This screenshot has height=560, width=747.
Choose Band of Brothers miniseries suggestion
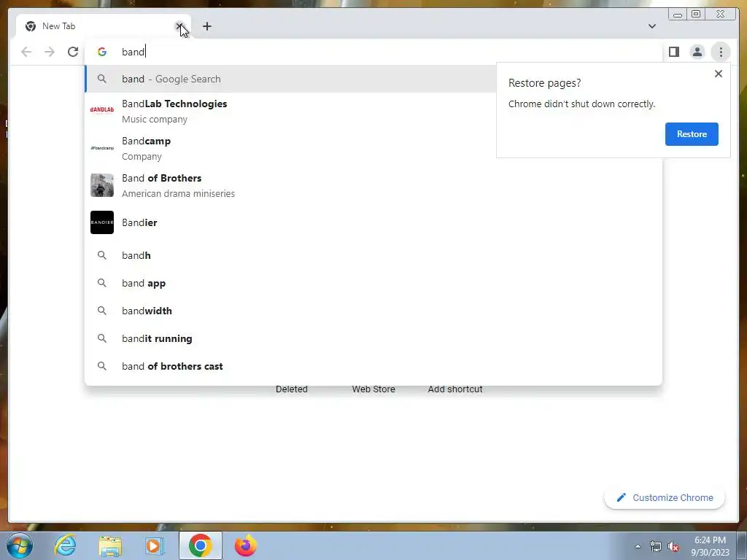(373, 185)
